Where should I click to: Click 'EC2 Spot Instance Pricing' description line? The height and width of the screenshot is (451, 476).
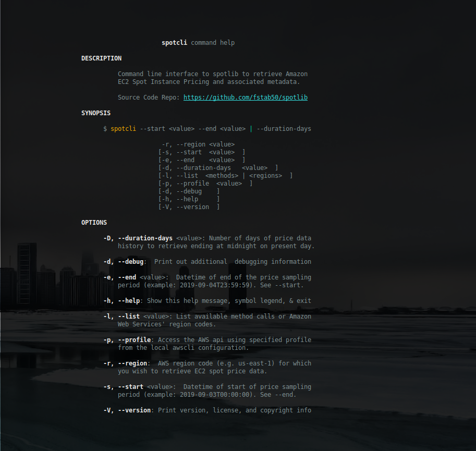point(209,82)
